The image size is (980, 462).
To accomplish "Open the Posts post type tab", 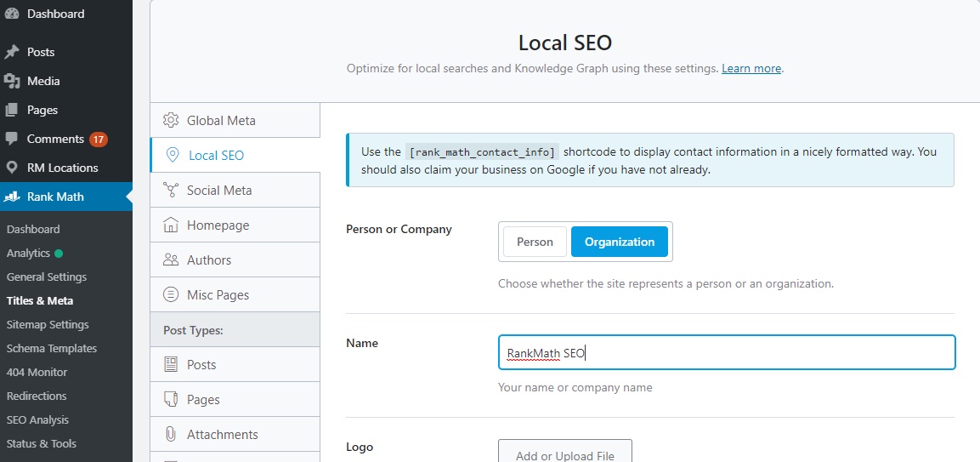I will (201, 364).
